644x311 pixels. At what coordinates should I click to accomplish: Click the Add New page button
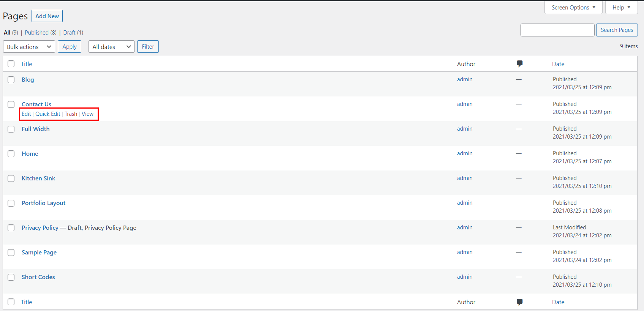[x=47, y=16]
